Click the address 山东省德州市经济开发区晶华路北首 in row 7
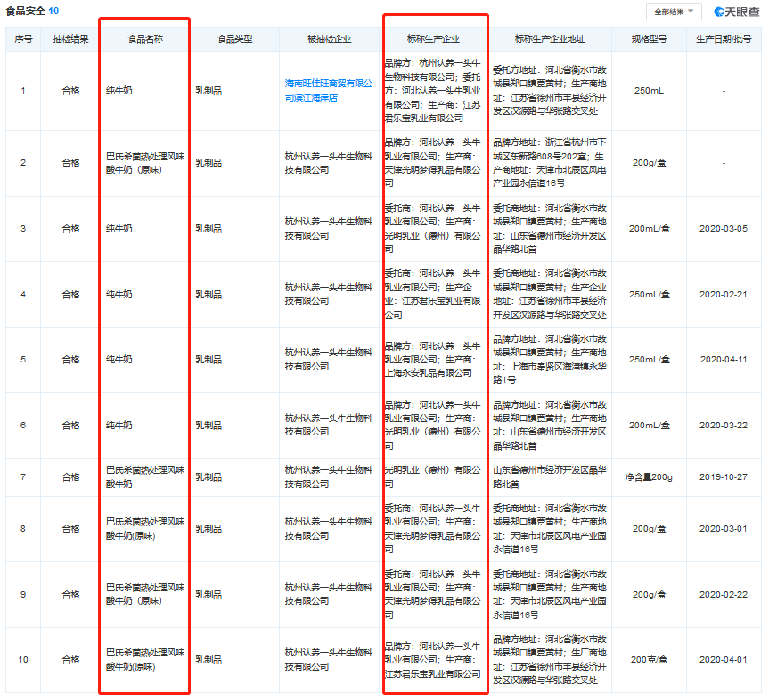This screenshot has height=700, width=769. [x=550, y=477]
